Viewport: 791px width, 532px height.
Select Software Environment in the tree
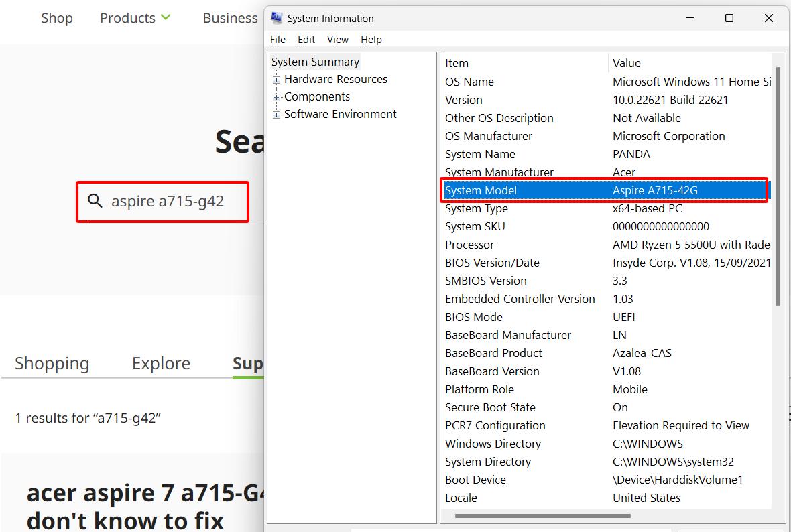click(340, 114)
